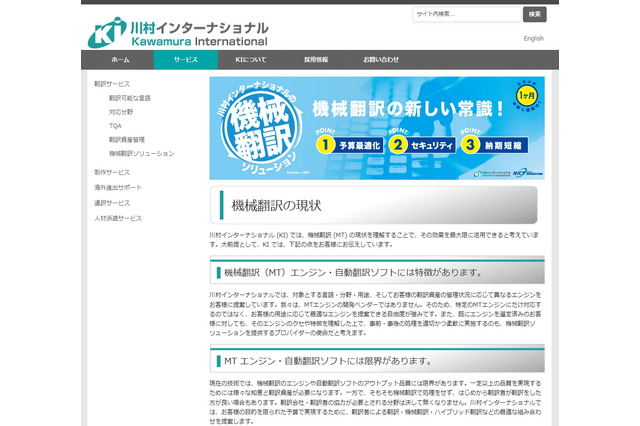Viewport: 640px width, 426px height.
Task: Open 機械翻訳ソリューション sidebar link
Action: 142,153
